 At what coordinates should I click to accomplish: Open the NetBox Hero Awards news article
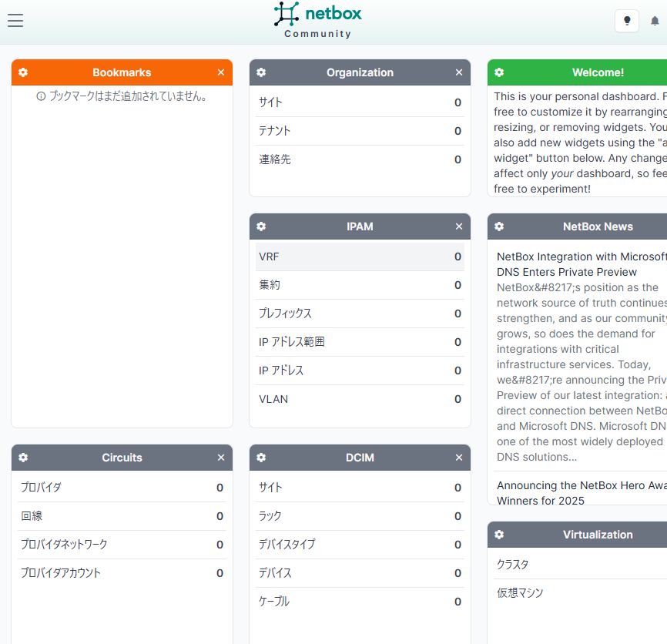pyautogui.click(x=581, y=493)
